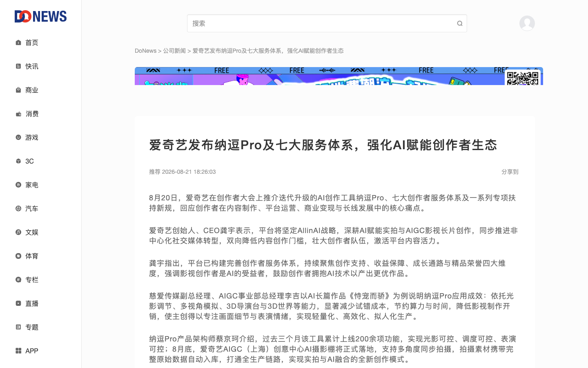Open 首页 in the sidebar
588x368 pixels.
click(x=32, y=43)
